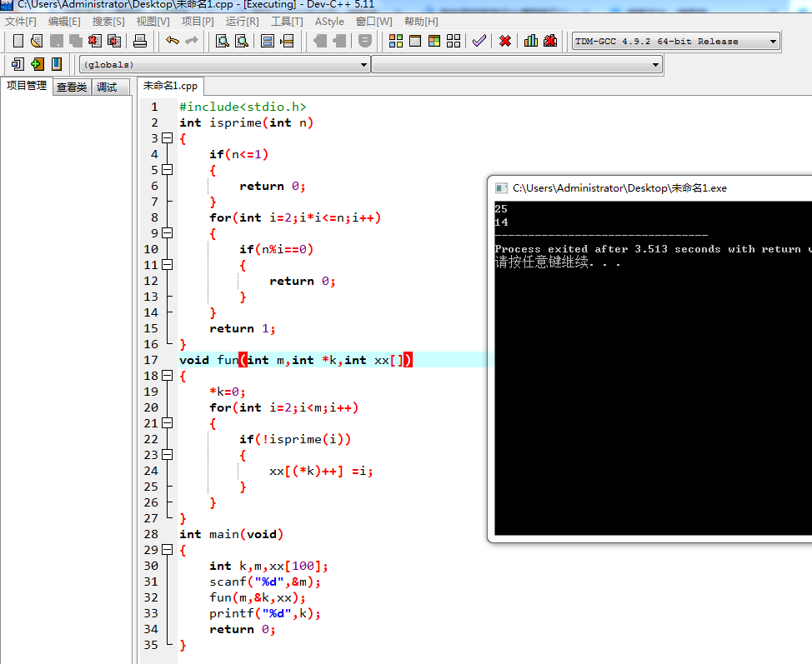Open the 搜索[S] menu

108,21
